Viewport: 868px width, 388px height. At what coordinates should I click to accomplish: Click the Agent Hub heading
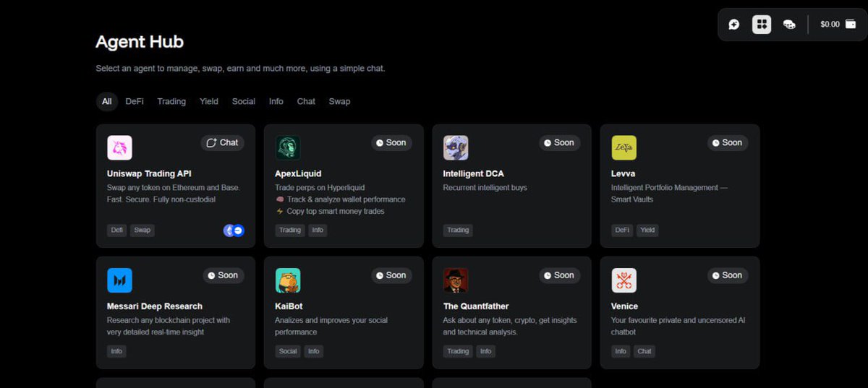140,42
